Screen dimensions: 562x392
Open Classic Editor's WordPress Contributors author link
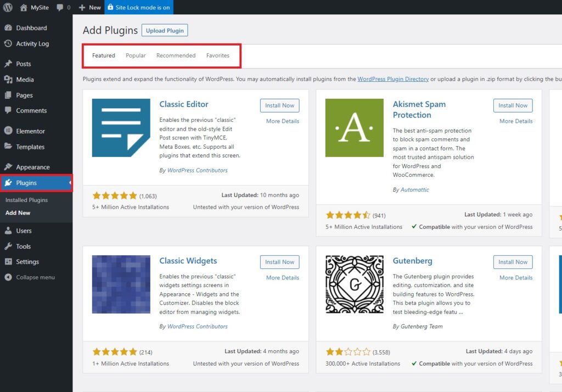point(198,170)
